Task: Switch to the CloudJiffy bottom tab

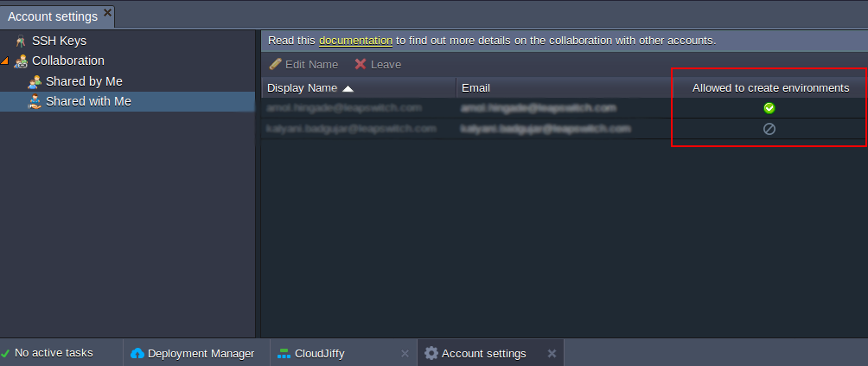Action: coord(320,353)
